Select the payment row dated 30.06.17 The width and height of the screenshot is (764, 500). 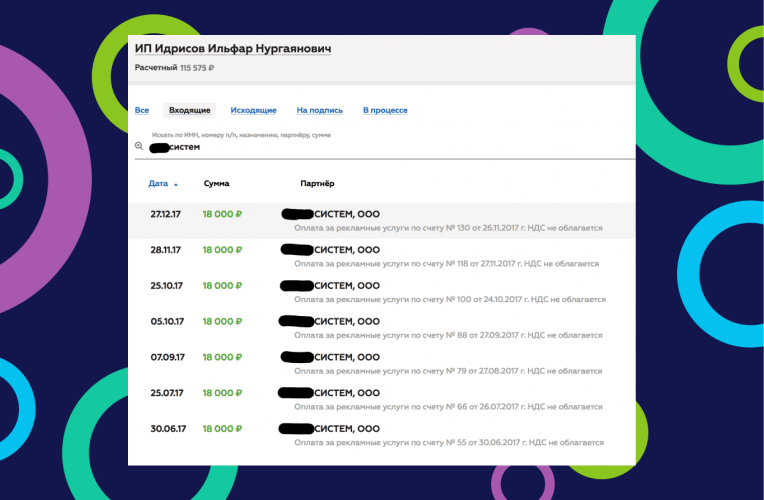point(382,435)
